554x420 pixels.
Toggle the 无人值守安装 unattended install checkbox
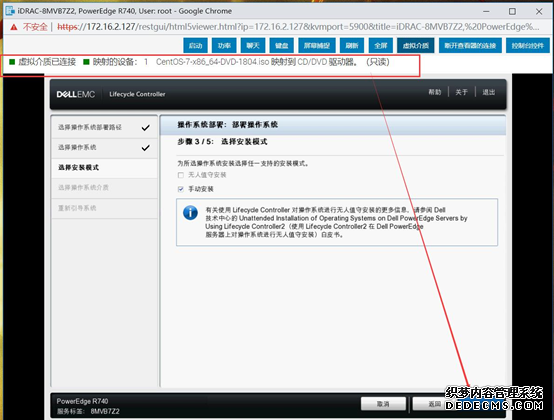point(181,175)
